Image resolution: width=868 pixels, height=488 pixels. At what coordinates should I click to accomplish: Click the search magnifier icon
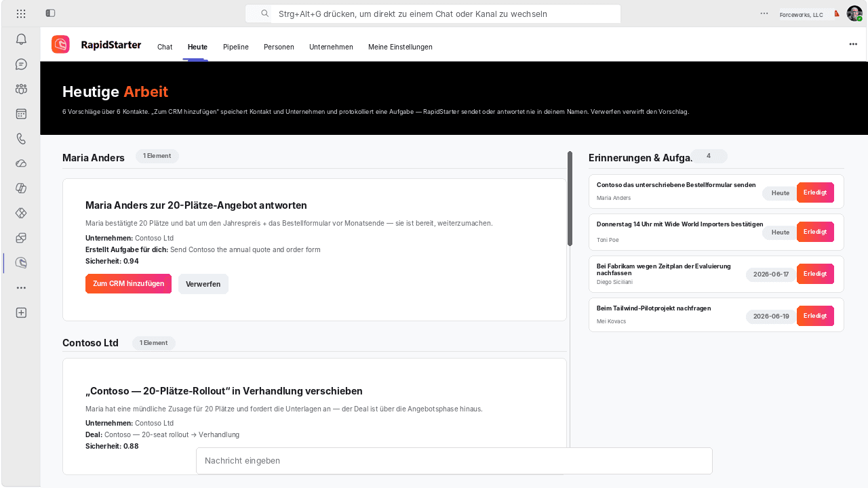(x=265, y=14)
